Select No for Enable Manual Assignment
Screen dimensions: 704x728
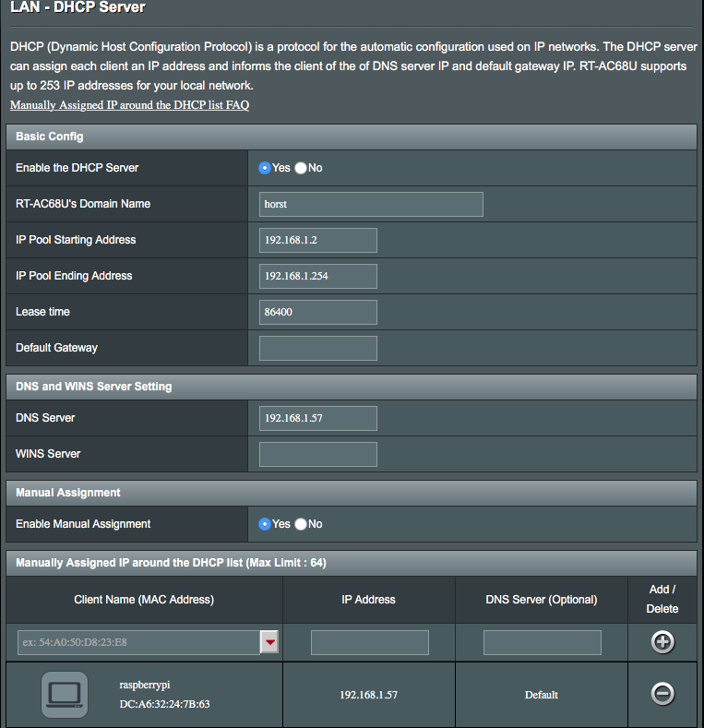[x=301, y=524]
